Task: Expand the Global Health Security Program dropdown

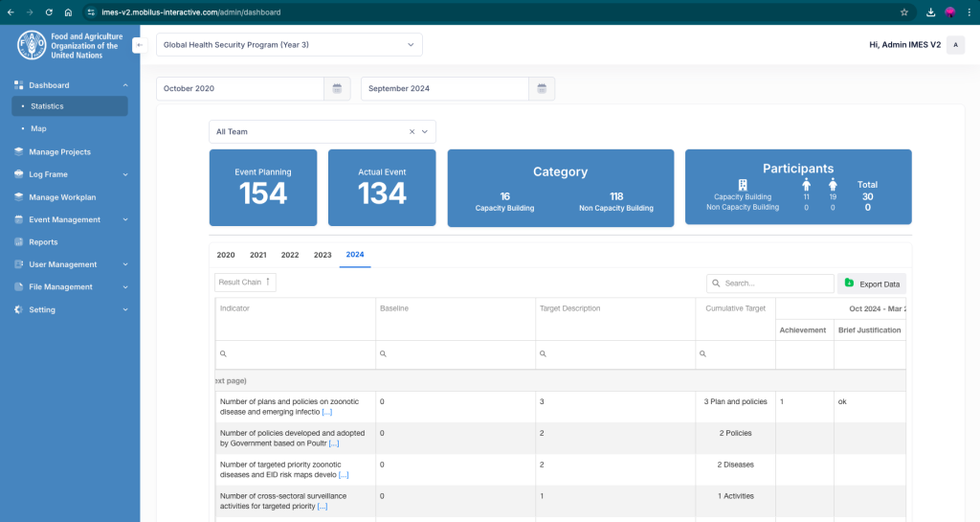Action: click(x=411, y=45)
